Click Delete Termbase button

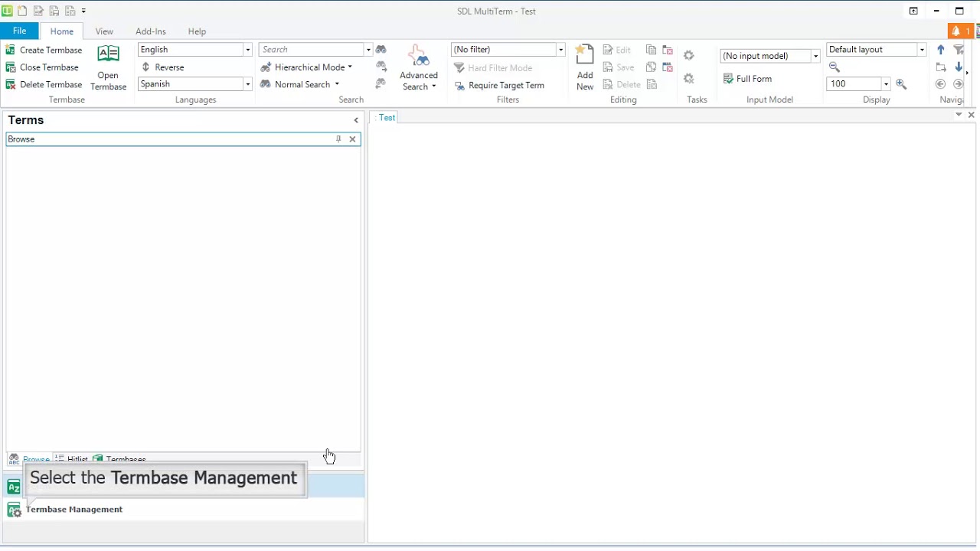pyautogui.click(x=44, y=85)
